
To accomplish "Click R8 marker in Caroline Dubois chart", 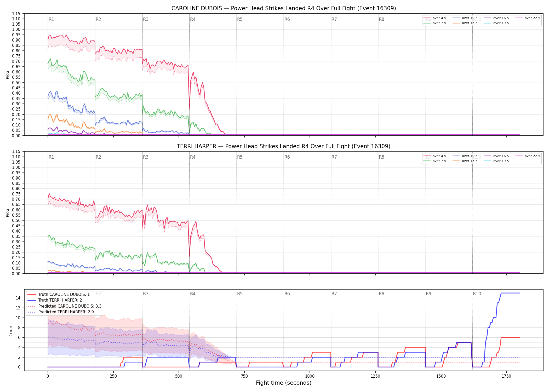I will click(x=381, y=19).
